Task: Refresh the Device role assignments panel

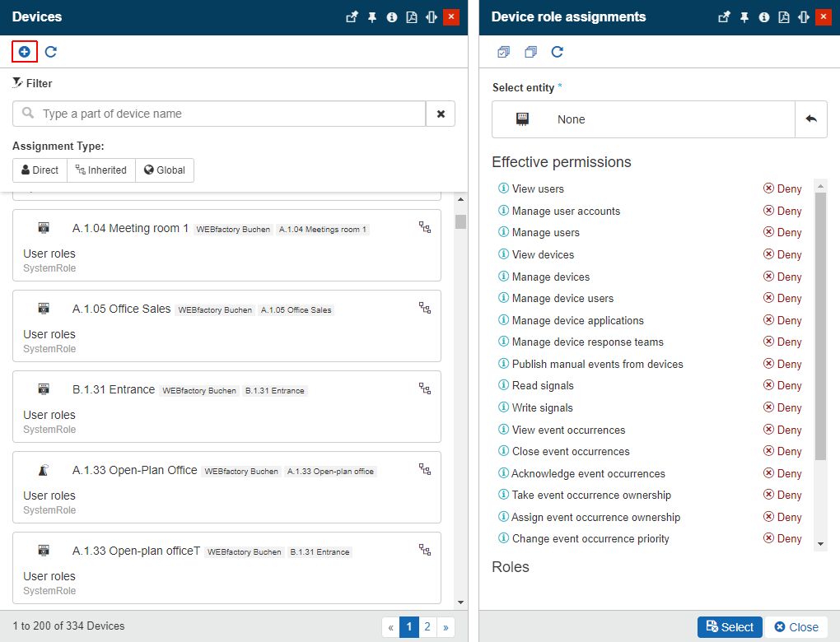Action: tap(558, 52)
